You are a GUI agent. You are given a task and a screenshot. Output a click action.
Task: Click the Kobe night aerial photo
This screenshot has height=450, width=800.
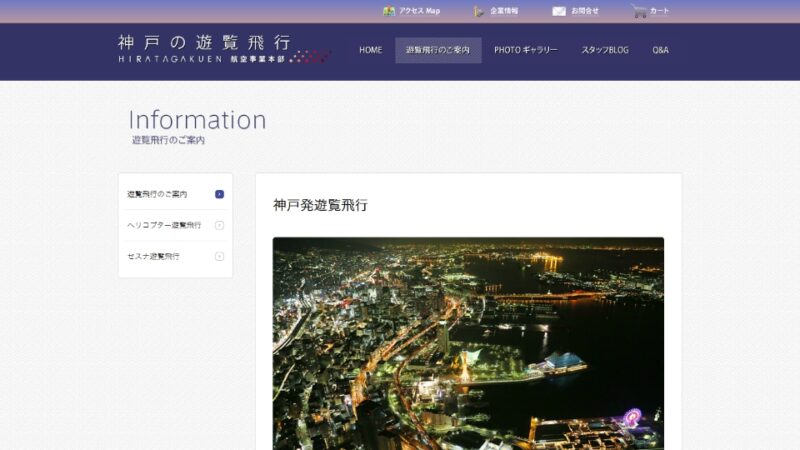[x=468, y=343]
